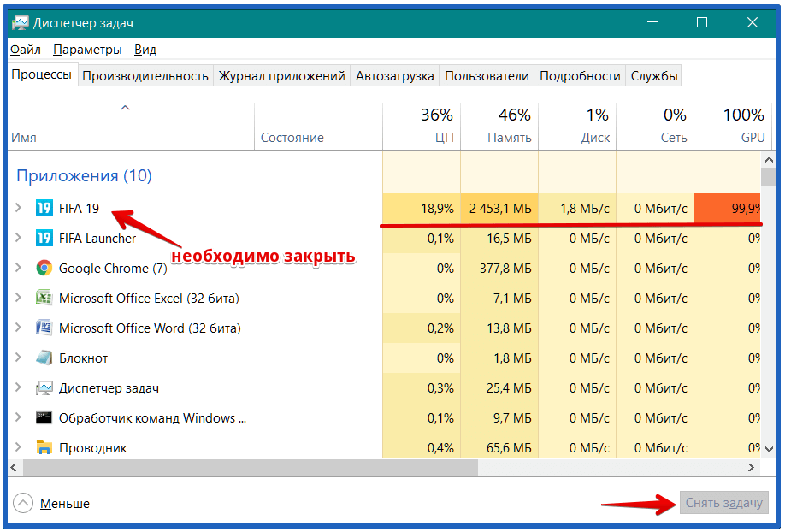
Task: Collapse details with the Меньше button
Action: pyautogui.click(x=53, y=504)
